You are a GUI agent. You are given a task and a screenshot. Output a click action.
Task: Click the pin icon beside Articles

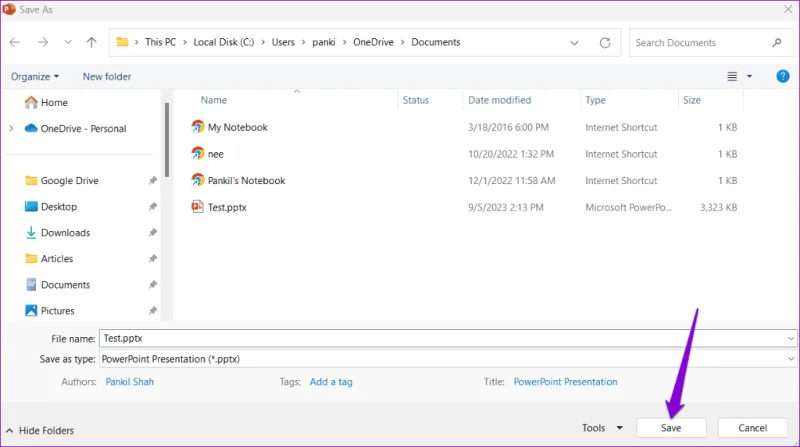[x=153, y=259]
